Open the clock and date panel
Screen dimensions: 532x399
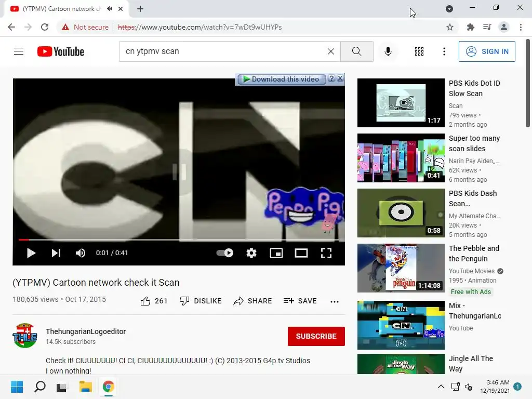pyautogui.click(x=495, y=387)
